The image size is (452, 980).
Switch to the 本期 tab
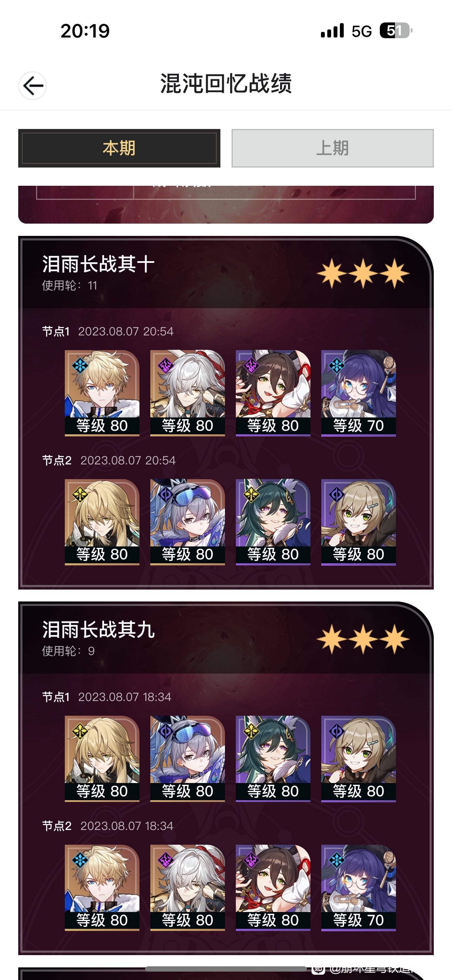[x=119, y=148]
